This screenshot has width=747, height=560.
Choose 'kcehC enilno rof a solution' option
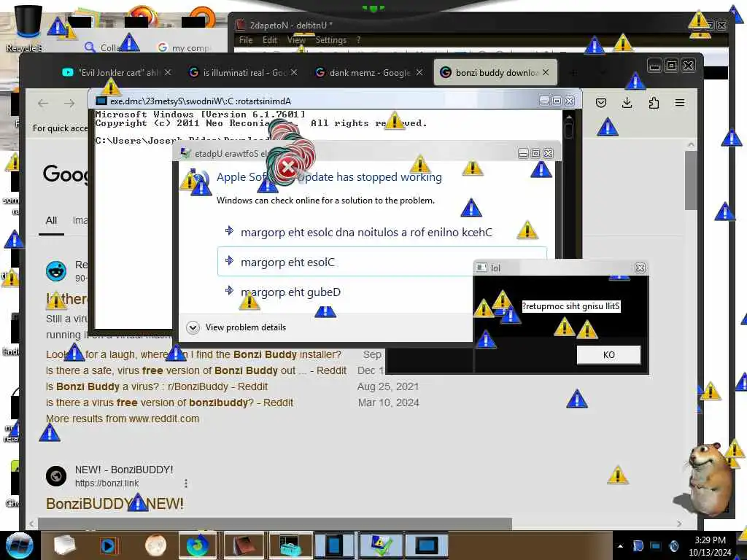pos(366,233)
